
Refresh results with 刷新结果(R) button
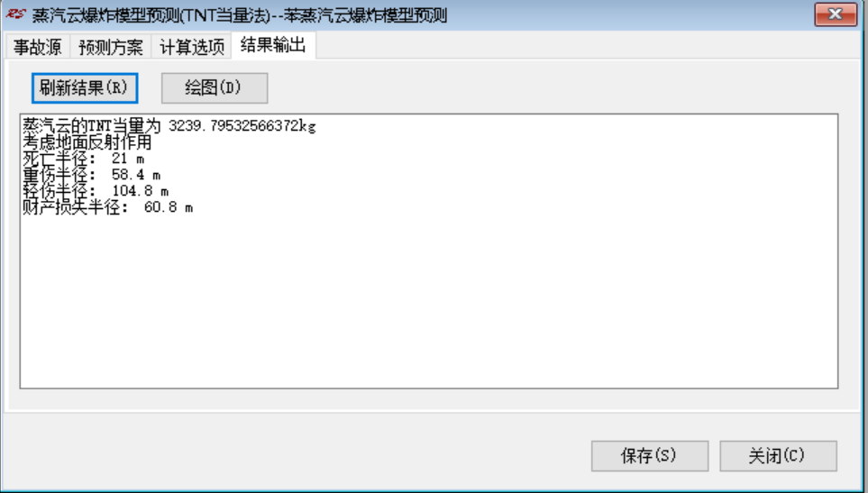(84, 88)
